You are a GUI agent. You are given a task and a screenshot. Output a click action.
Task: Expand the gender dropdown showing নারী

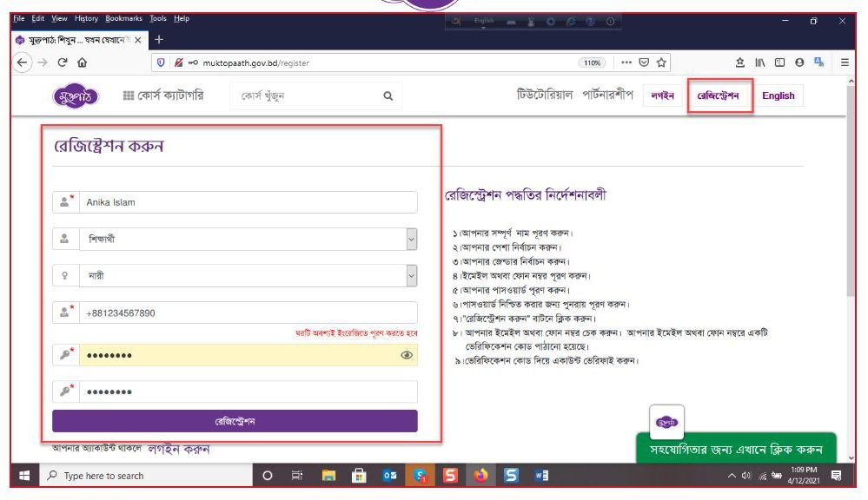pyautogui.click(x=411, y=276)
